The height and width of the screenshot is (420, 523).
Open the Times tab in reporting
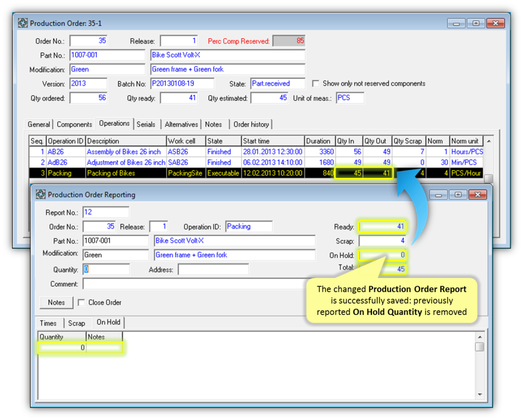[48, 323]
